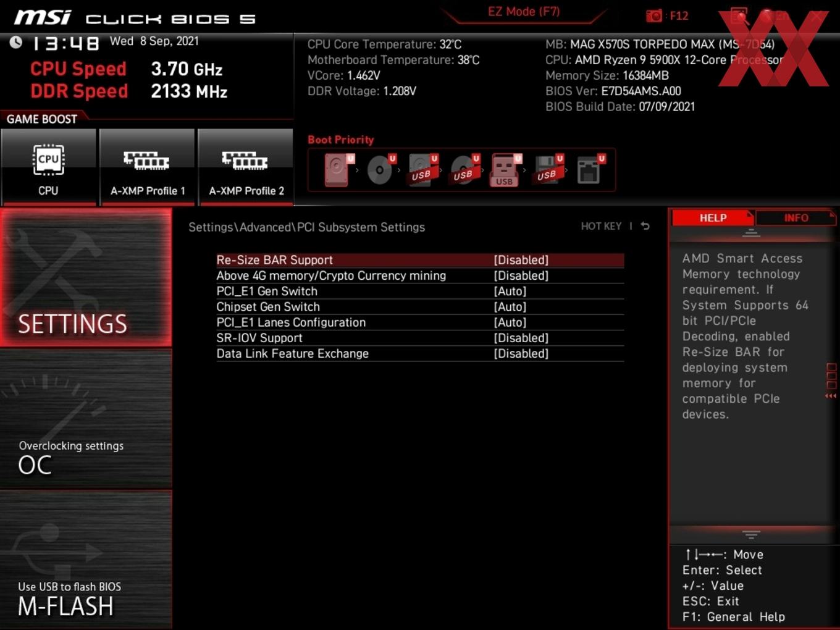
Task: Click the Memory Size: 16384MB line
Action: pos(607,75)
